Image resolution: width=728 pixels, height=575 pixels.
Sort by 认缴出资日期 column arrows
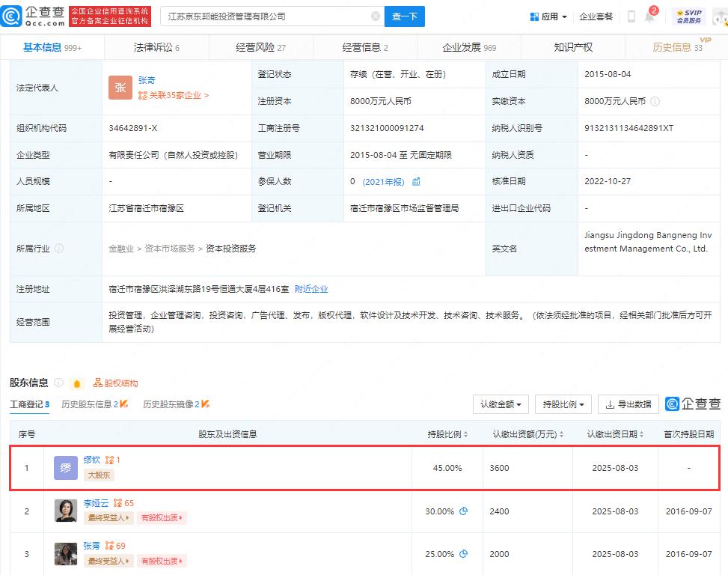click(642, 434)
